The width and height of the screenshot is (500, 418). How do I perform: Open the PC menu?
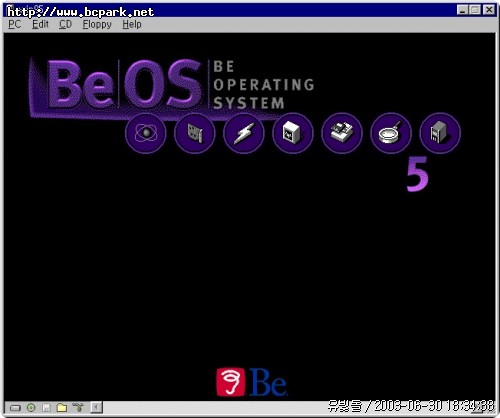pos(15,24)
